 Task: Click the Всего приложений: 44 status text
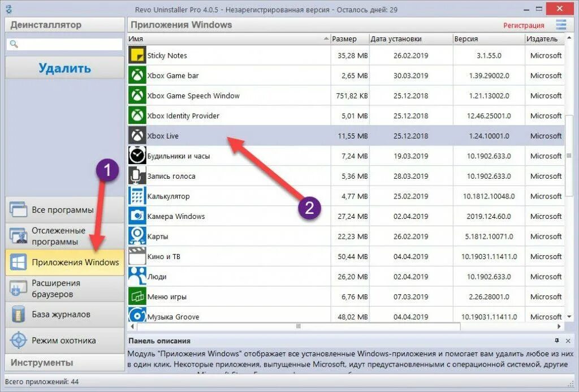pyautogui.click(x=42, y=382)
